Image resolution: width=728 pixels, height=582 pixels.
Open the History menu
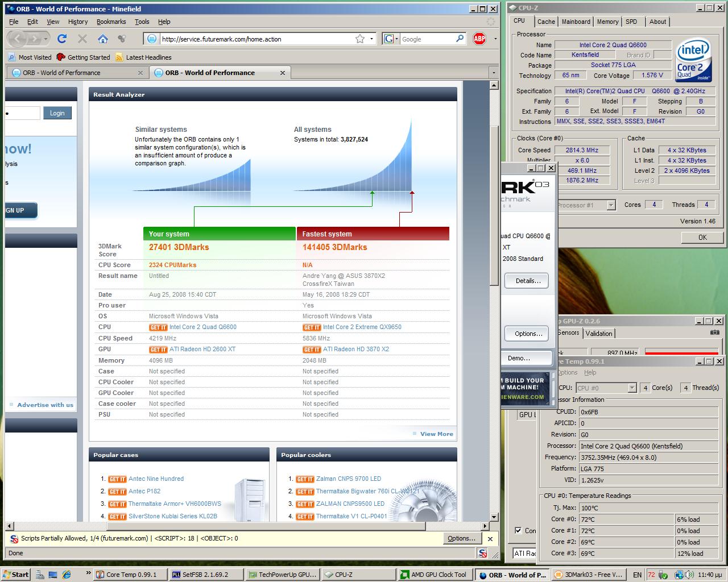coord(78,22)
